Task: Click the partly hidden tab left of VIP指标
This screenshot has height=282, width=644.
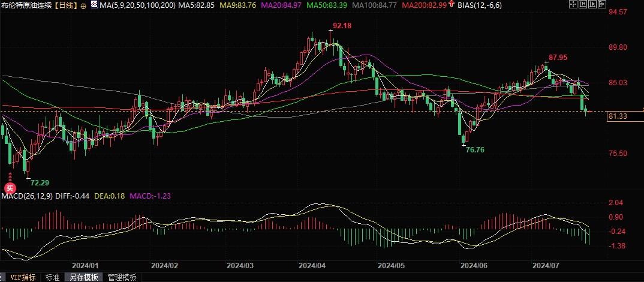Action: click(2, 277)
